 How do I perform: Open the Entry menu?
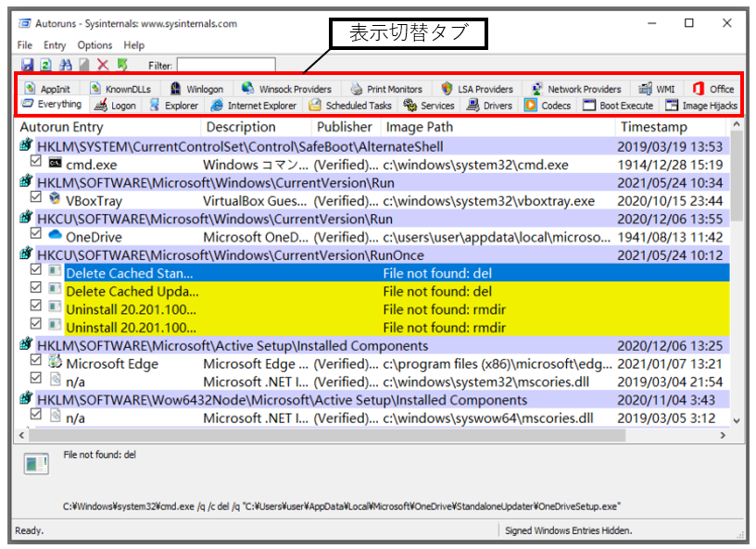(x=55, y=45)
